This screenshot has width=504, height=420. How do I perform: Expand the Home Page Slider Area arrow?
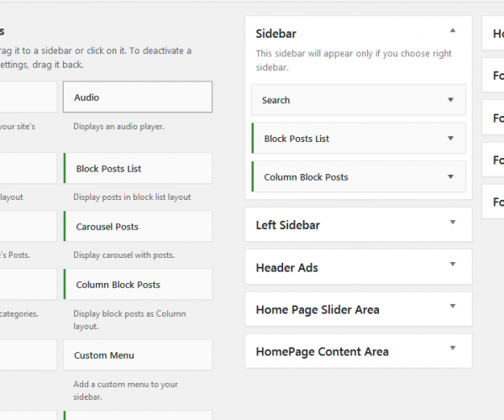453,307
